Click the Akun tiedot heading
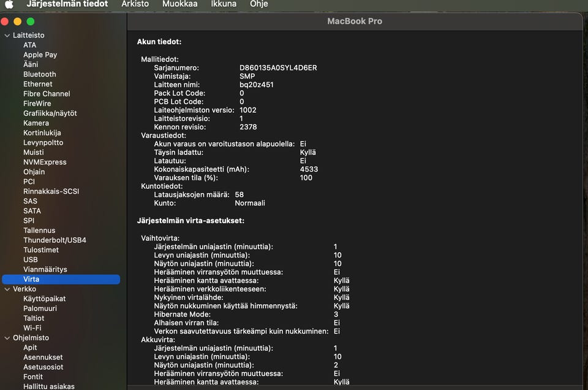 159,42
